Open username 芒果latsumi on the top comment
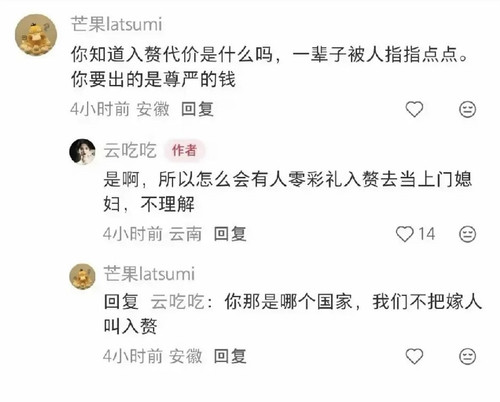 click(117, 24)
